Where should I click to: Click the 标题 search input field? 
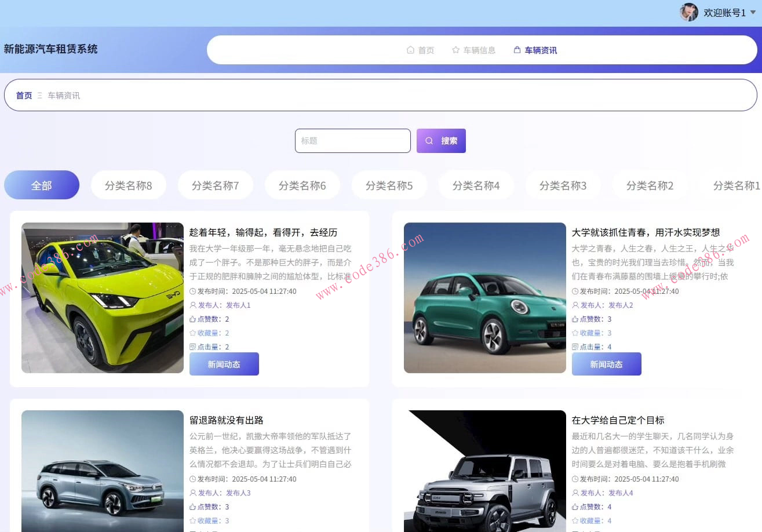point(352,140)
